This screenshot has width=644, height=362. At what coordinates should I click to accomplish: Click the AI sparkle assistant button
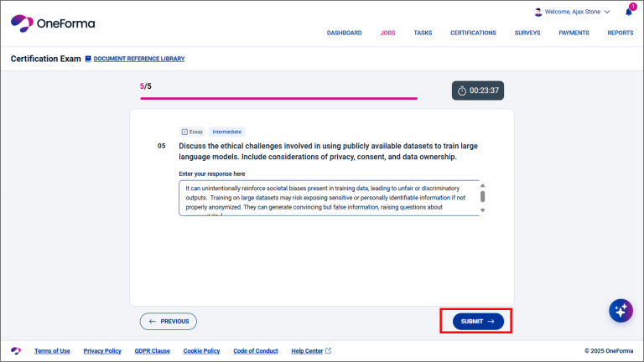click(621, 310)
